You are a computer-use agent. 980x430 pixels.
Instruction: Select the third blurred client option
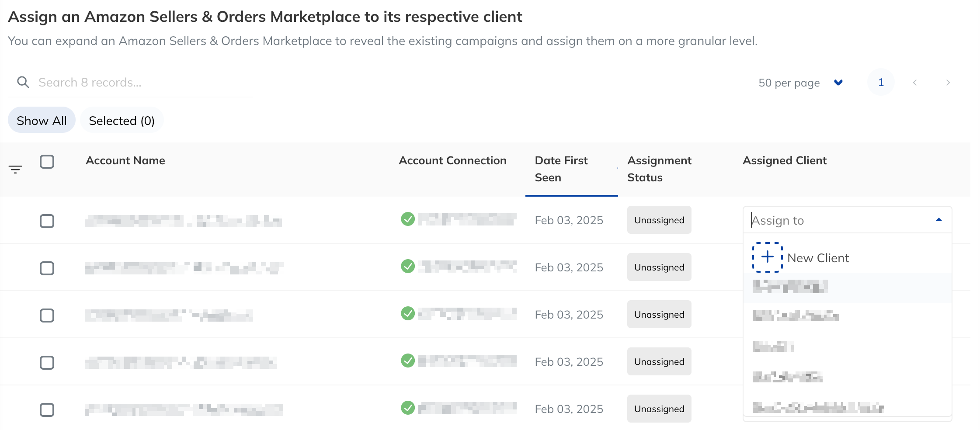pos(847,347)
